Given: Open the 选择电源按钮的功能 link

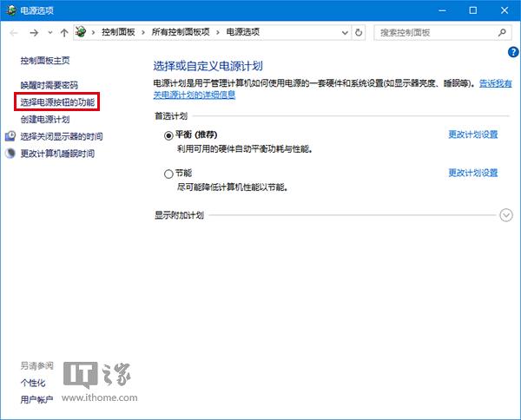Looking at the screenshot, I should (57, 102).
